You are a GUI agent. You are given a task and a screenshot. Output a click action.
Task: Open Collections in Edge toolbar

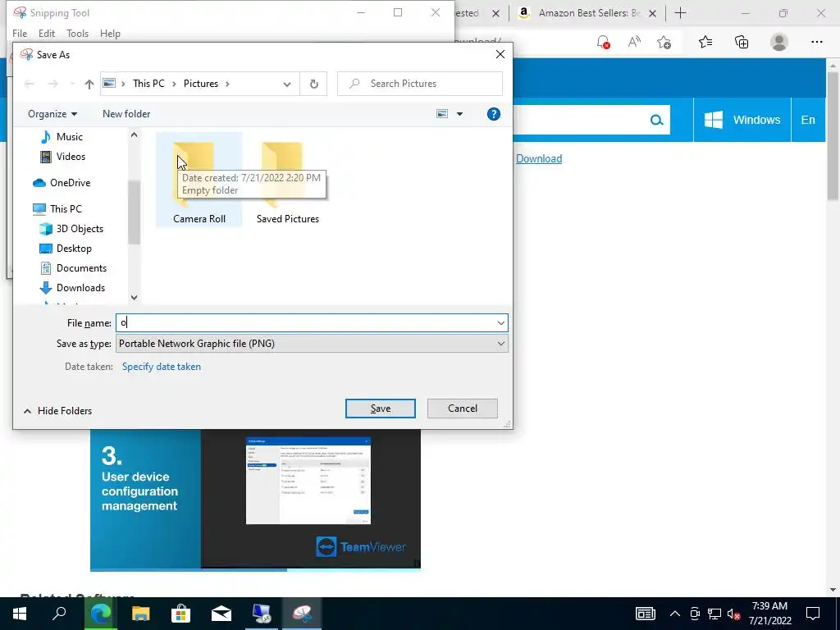742,43
